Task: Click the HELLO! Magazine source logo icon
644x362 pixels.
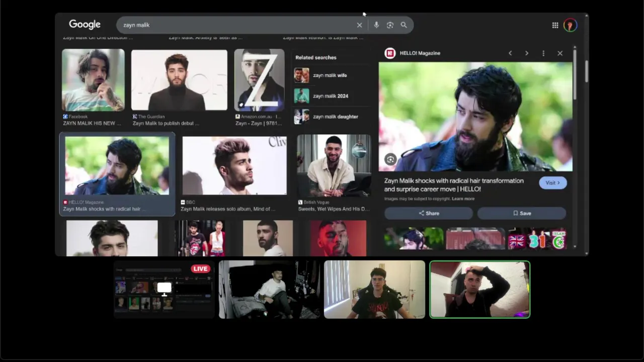Action: tap(389, 53)
